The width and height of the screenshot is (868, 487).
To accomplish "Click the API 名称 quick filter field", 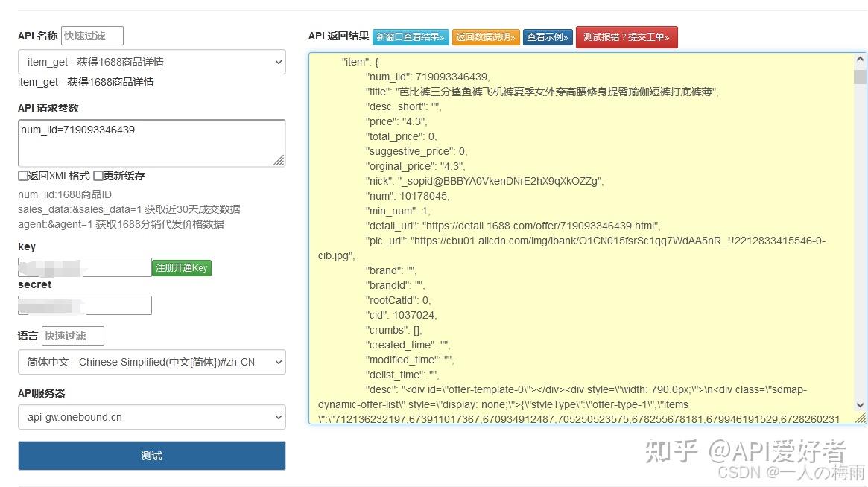I will pyautogui.click(x=91, y=35).
